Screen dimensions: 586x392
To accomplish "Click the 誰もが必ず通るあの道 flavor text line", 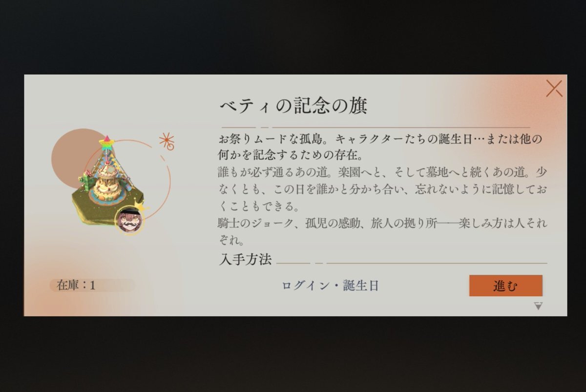I will [382, 189].
